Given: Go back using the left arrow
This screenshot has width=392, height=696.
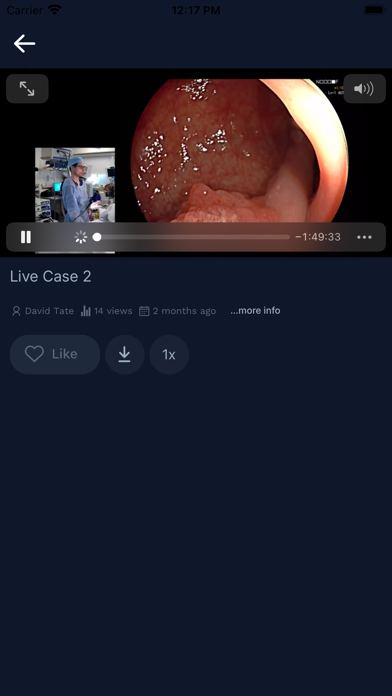Looking at the screenshot, I should click(x=24, y=44).
